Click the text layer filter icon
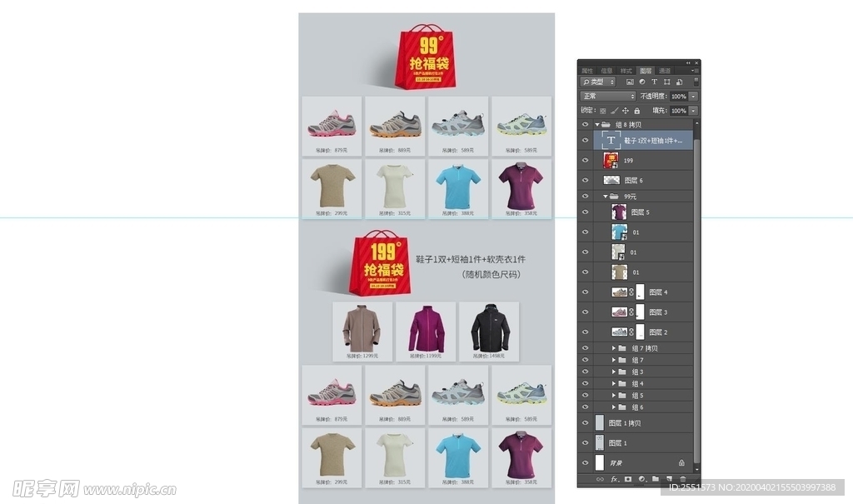This screenshot has height=504, width=853. pos(654,82)
